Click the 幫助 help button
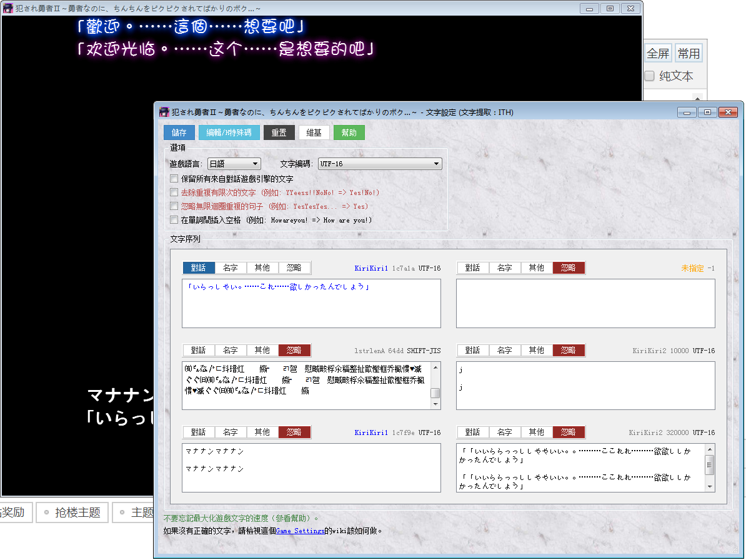Screen dimensions: 746x560 [349, 132]
